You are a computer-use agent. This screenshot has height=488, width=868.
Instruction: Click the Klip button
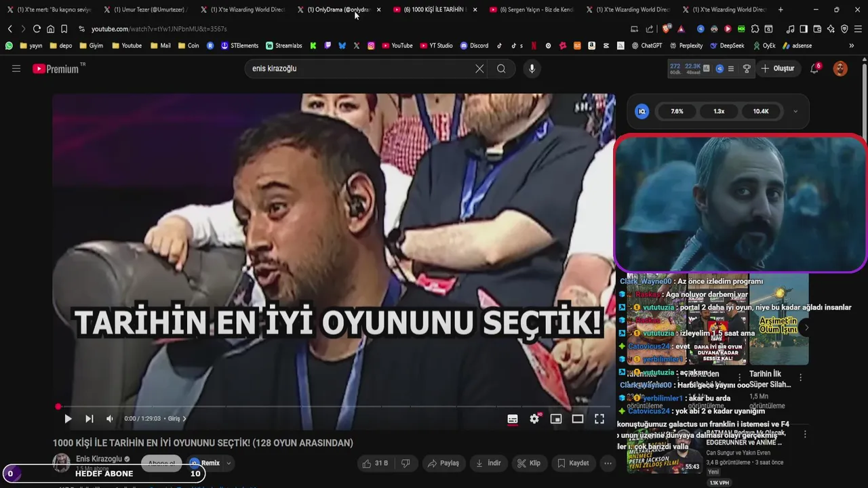[529, 463]
